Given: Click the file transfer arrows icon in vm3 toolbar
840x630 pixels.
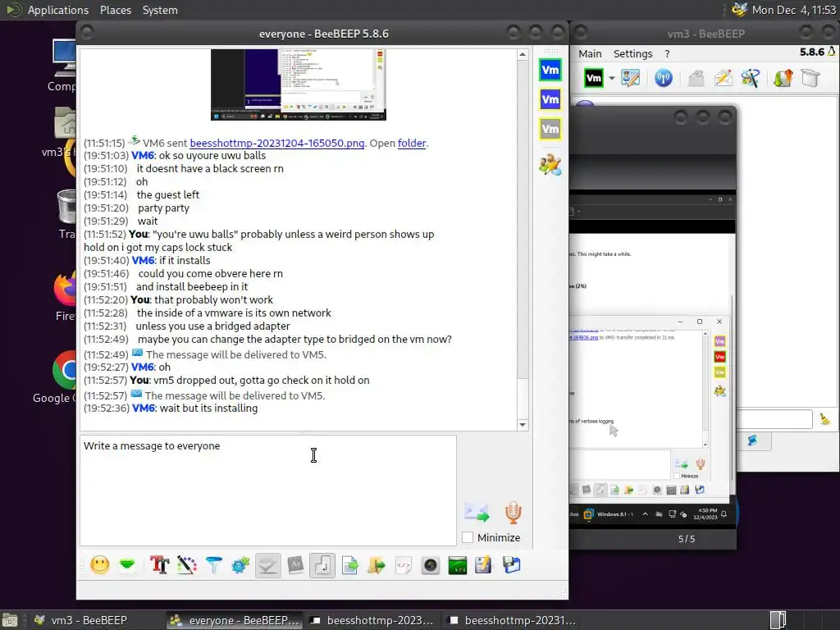Looking at the screenshot, I should pyautogui.click(x=783, y=78).
